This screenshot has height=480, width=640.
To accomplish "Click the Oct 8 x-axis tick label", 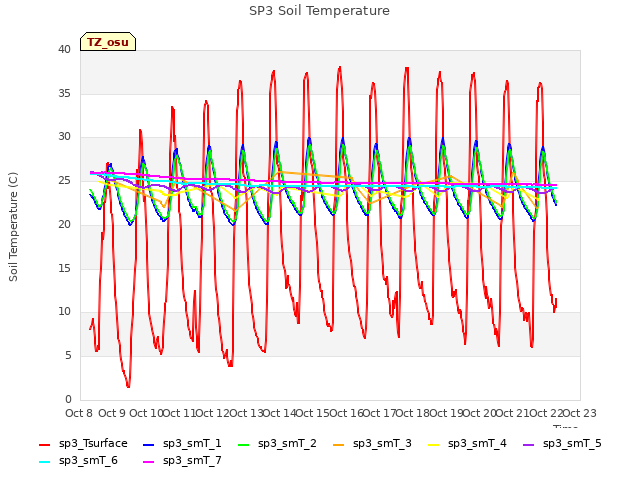I will tap(79, 413).
